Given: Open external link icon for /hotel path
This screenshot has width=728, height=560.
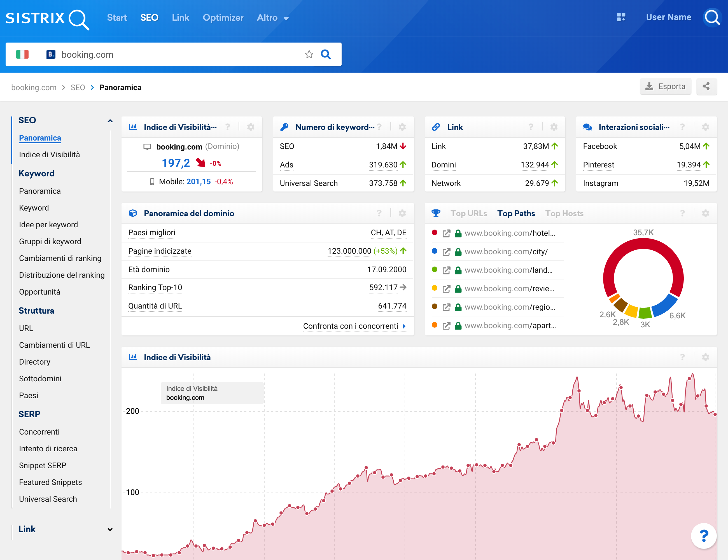Looking at the screenshot, I should point(446,233).
